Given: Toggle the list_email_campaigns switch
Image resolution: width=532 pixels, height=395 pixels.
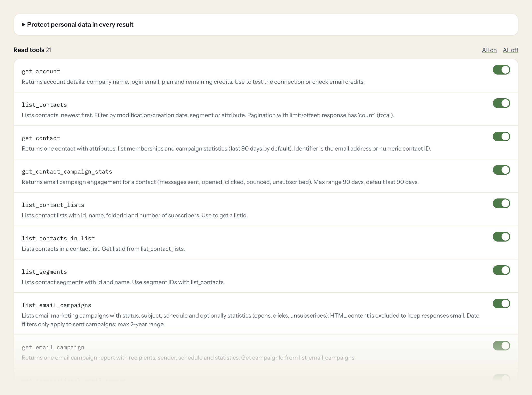Looking at the screenshot, I should point(501,304).
